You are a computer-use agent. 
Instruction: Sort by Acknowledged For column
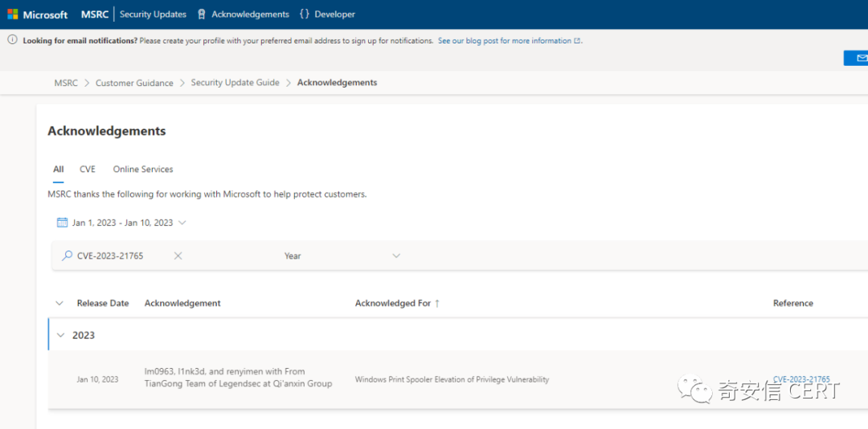pos(393,304)
